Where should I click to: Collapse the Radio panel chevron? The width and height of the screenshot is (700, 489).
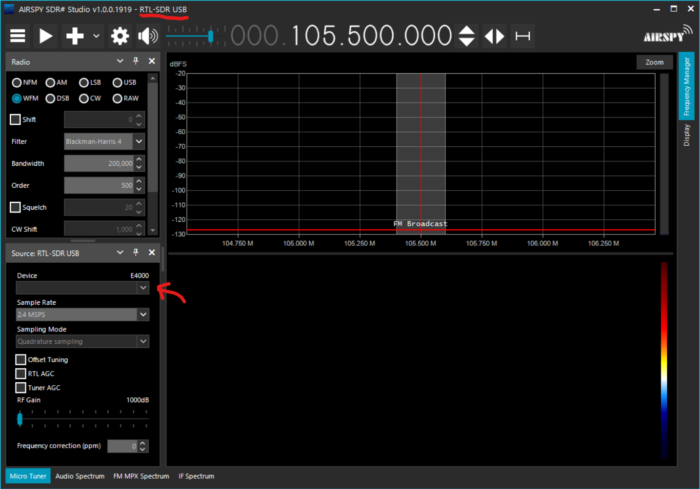[x=120, y=61]
